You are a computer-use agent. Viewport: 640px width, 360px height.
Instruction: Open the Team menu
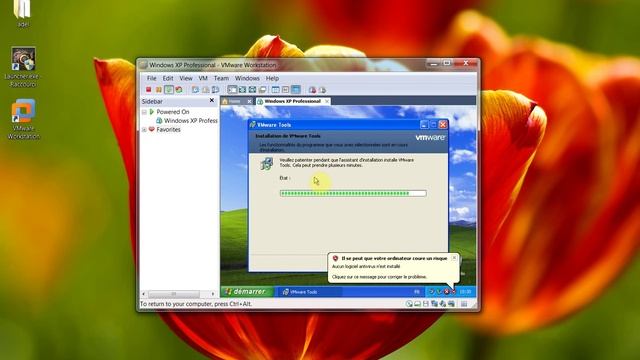pyautogui.click(x=221, y=78)
